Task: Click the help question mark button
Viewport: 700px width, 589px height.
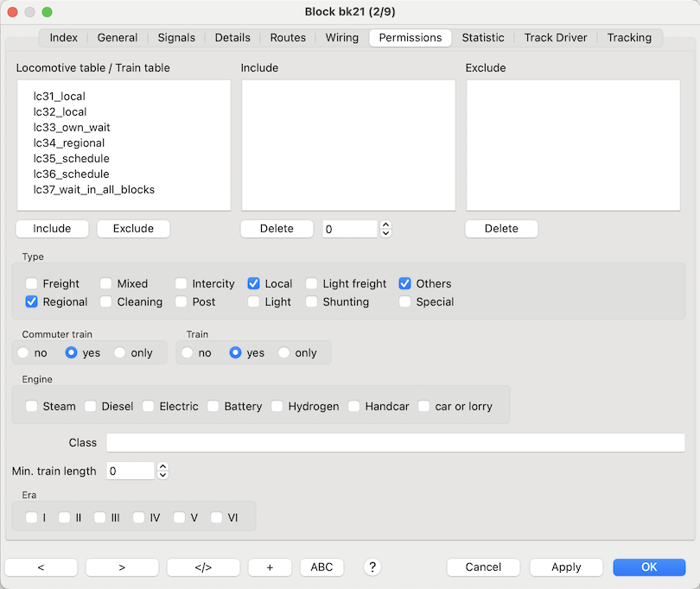Action: (372, 567)
